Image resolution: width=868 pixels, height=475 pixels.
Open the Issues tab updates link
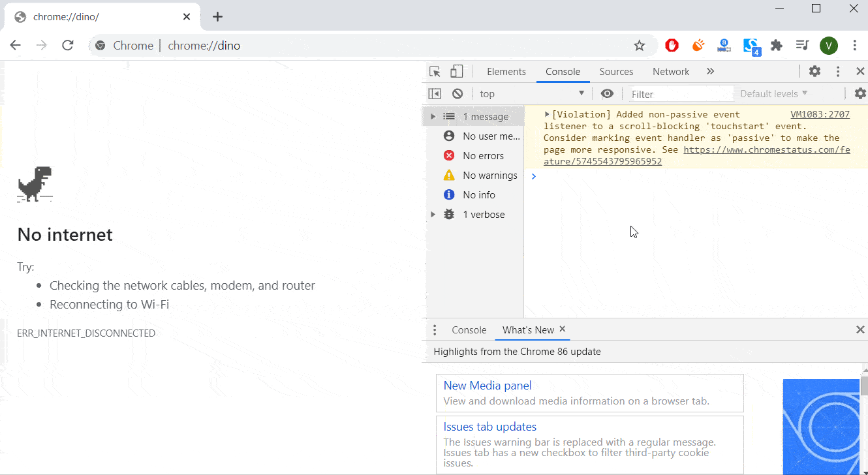[x=490, y=427]
